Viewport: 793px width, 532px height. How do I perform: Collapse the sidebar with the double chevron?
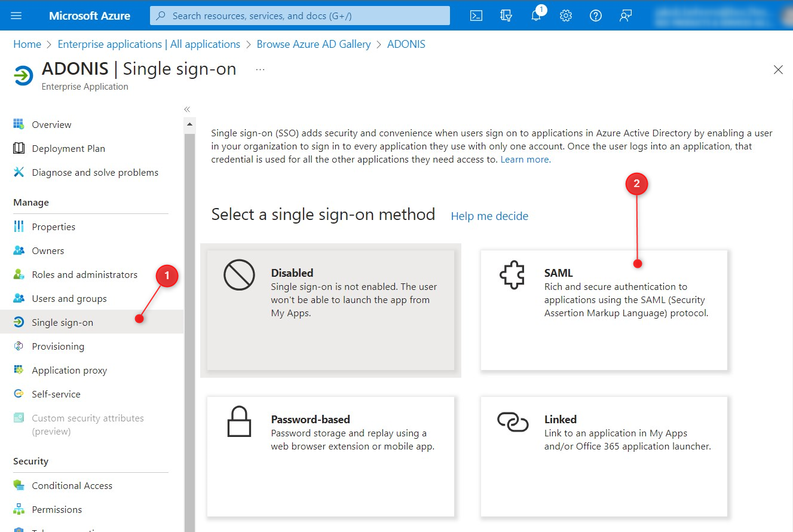(x=187, y=109)
